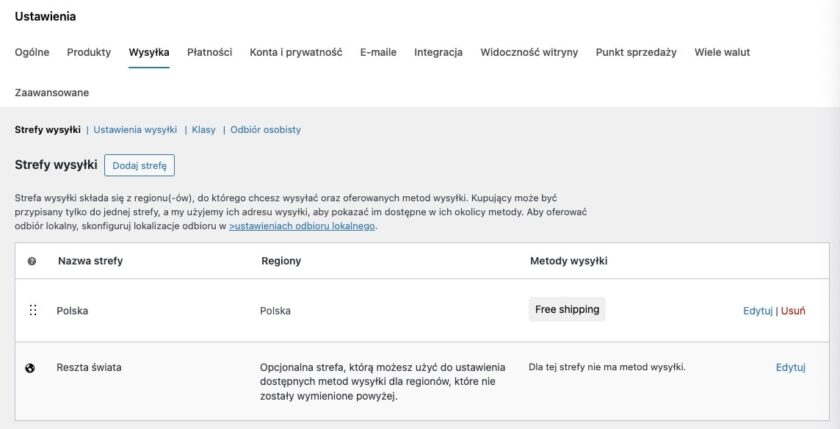Image resolution: width=840 pixels, height=429 pixels.
Task: Click the Free shipping method badge
Action: (x=567, y=310)
